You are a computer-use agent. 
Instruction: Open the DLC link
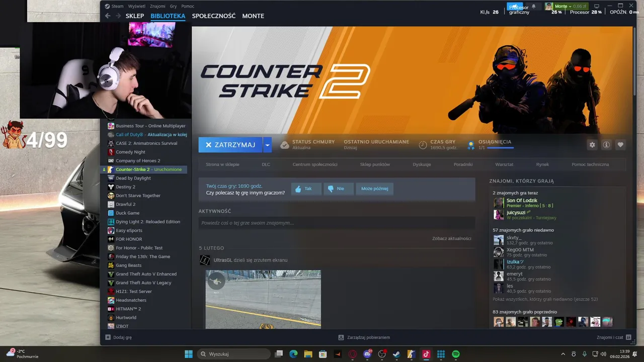pos(266,164)
